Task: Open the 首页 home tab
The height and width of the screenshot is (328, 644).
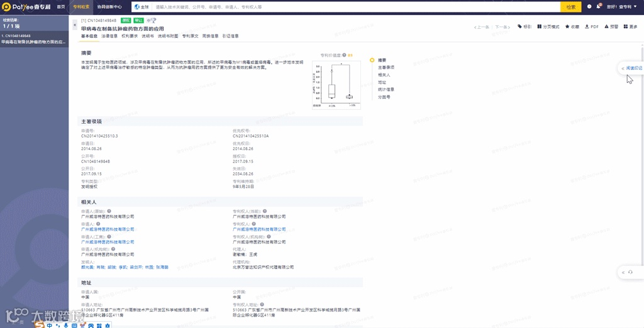Action: click(61, 7)
